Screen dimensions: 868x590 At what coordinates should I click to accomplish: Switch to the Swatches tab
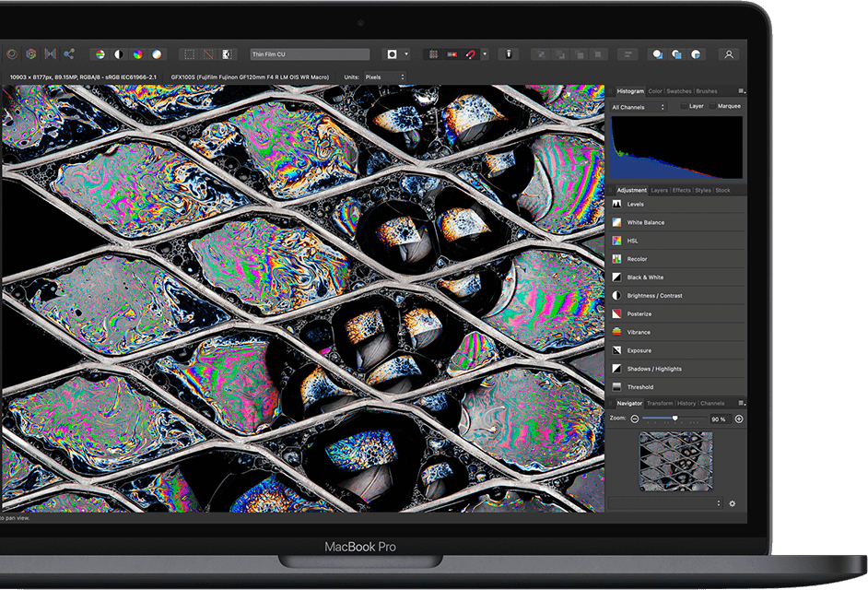(678, 91)
